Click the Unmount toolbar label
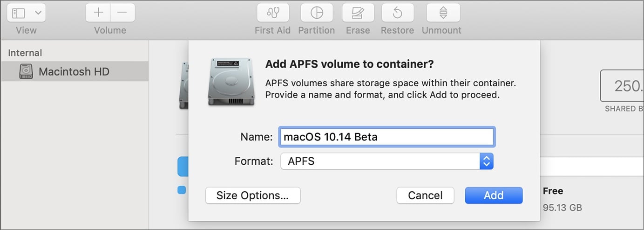Image resolution: width=644 pixels, height=230 pixels. 441,30
